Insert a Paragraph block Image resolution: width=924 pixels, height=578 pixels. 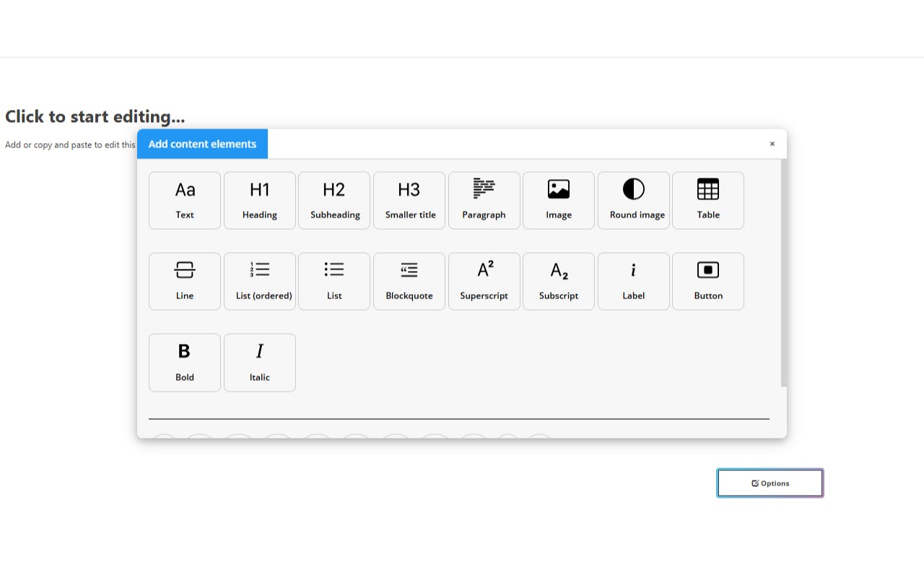tap(484, 200)
